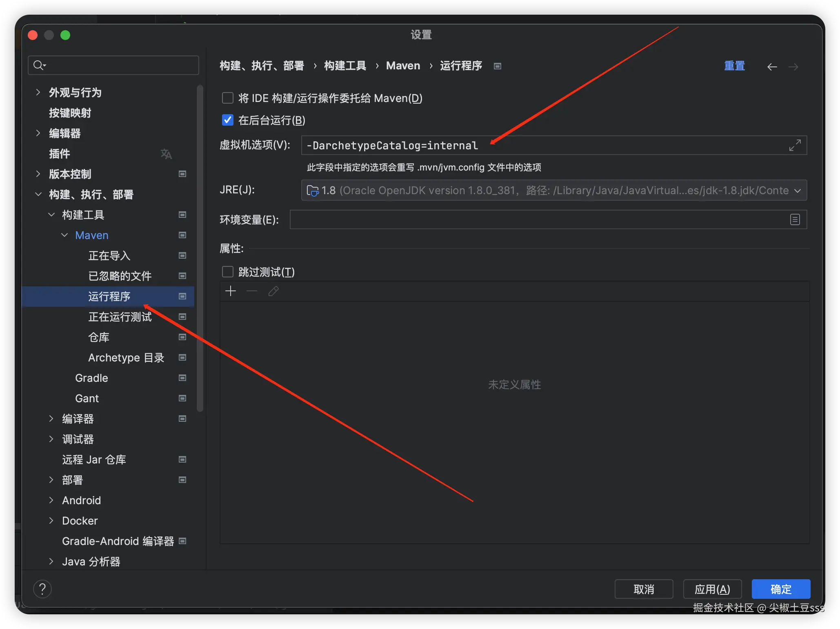The width and height of the screenshot is (840, 629).
Task: Collapse the Maven tree node
Action: 64,235
